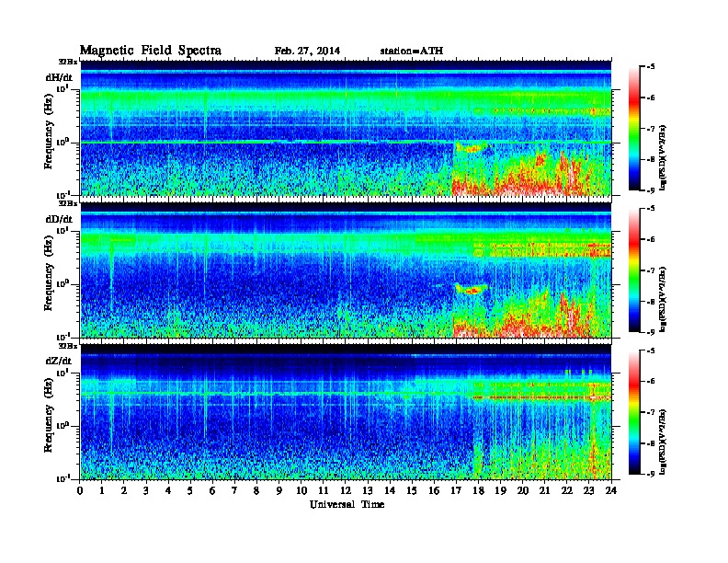Click hour 5 on Universal Time axis

(190, 490)
